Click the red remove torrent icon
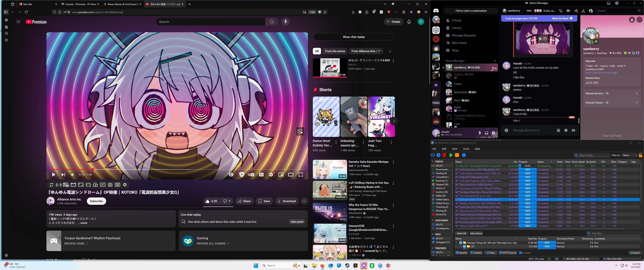The width and height of the screenshot is (644, 270). [444, 155]
